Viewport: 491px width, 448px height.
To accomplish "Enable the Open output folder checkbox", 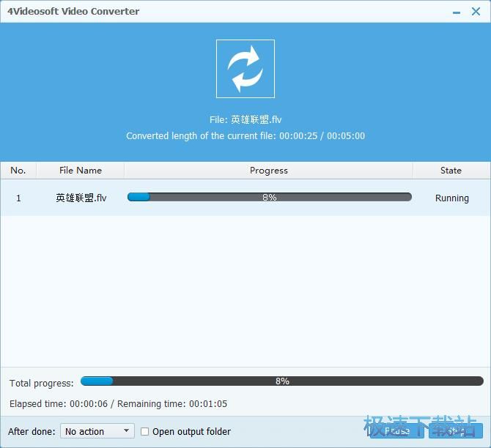I will [144, 431].
